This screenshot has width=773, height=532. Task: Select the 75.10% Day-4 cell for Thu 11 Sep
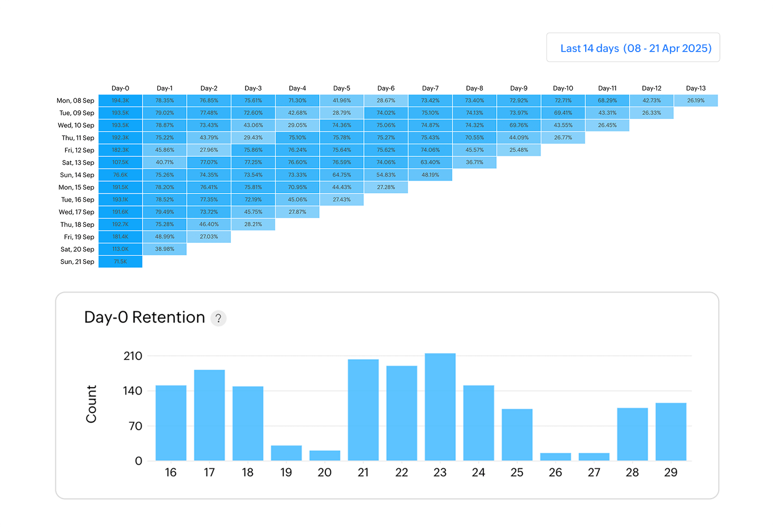point(297,138)
